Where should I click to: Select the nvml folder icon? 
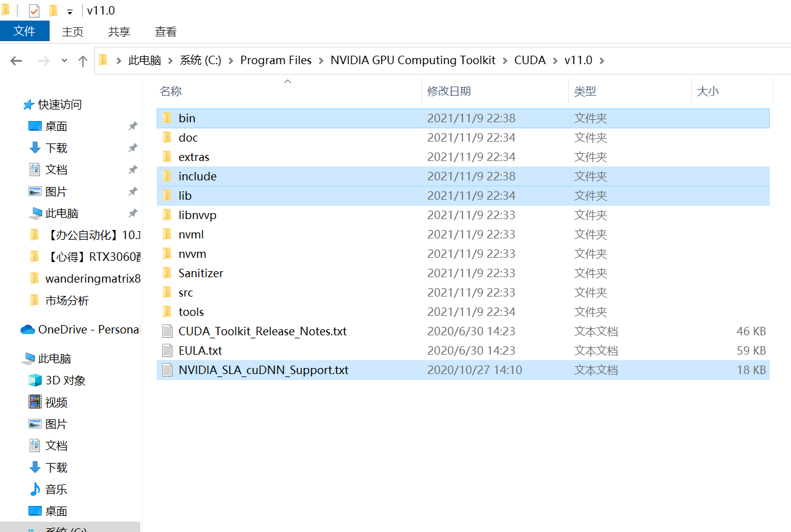pos(167,234)
